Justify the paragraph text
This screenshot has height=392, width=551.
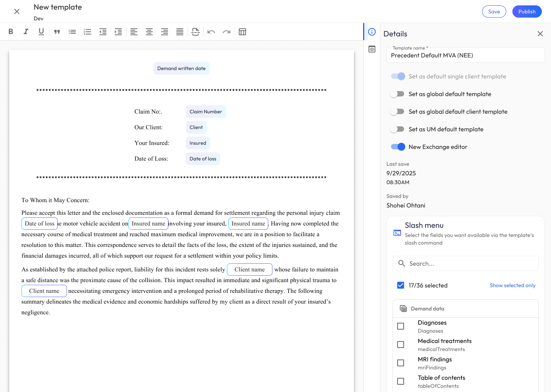180,32
